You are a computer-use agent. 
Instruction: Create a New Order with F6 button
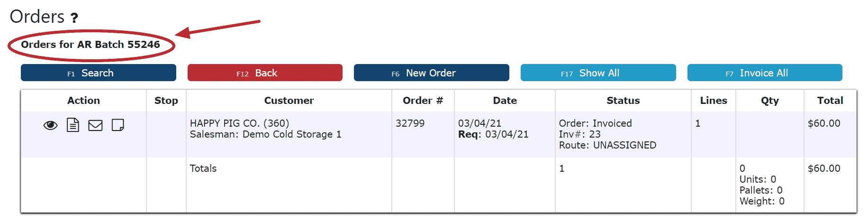point(432,73)
